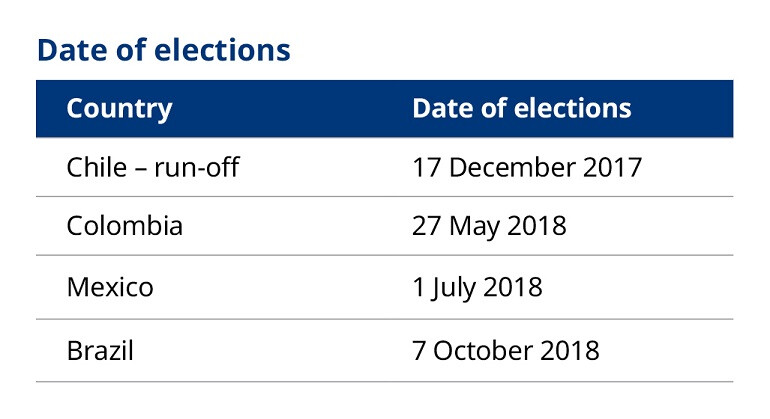Click the word "Chile" in first row
The width and height of the screenshot is (770, 419).
97,167
